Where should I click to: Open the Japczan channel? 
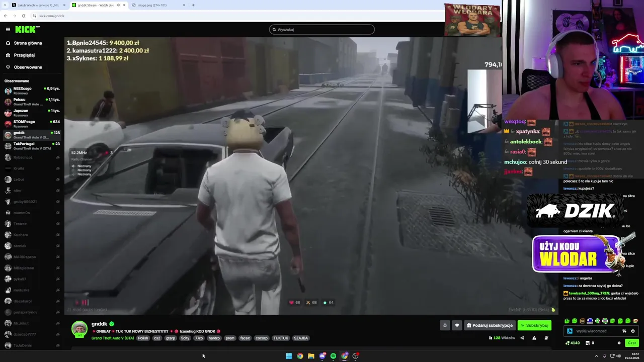[32, 113]
